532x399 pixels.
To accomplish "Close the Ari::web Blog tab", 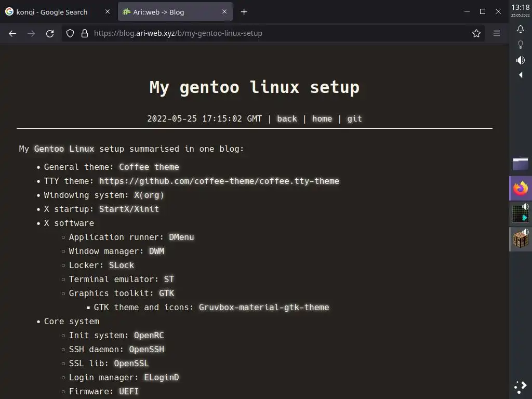I will (x=224, y=11).
